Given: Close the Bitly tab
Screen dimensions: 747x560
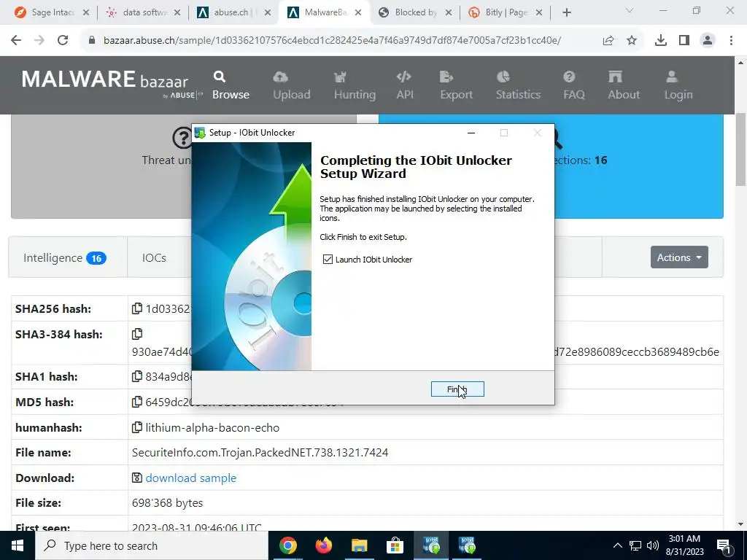Looking at the screenshot, I should [539, 12].
